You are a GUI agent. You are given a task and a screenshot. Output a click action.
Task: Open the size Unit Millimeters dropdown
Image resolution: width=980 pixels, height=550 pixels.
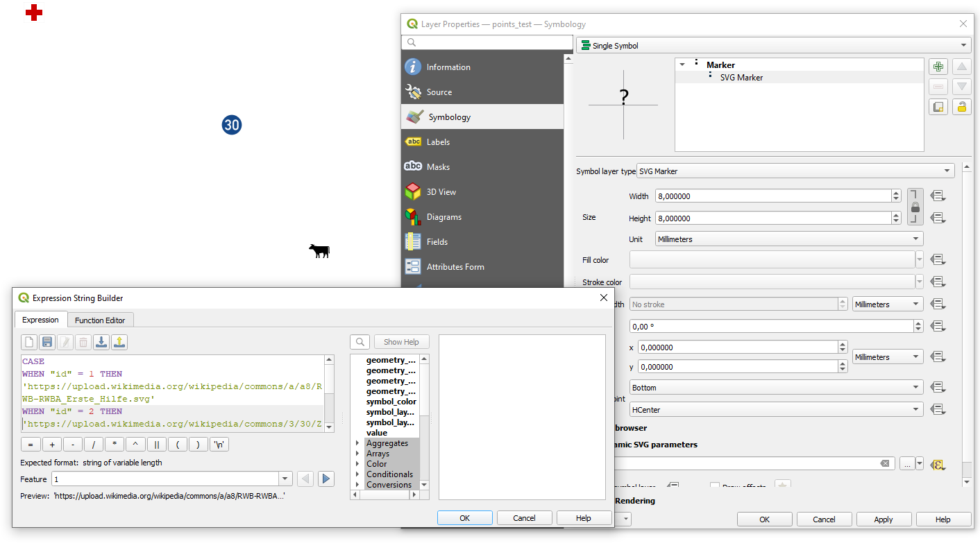[789, 239]
